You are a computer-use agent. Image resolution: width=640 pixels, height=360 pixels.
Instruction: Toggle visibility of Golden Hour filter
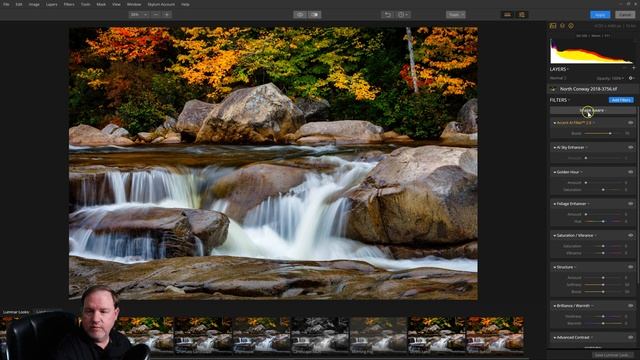(x=631, y=172)
